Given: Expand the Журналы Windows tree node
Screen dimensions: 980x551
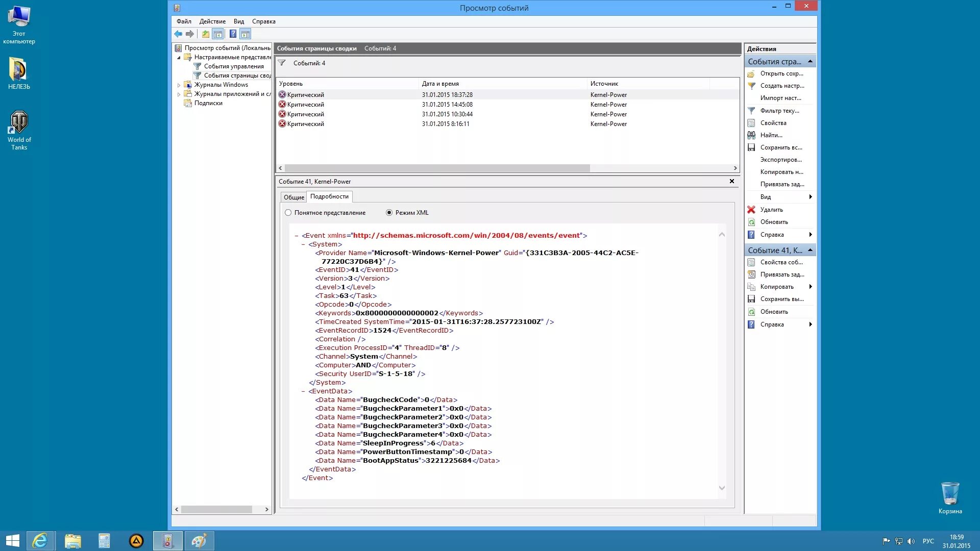Looking at the screenshot, I should (x=179, y=85).
